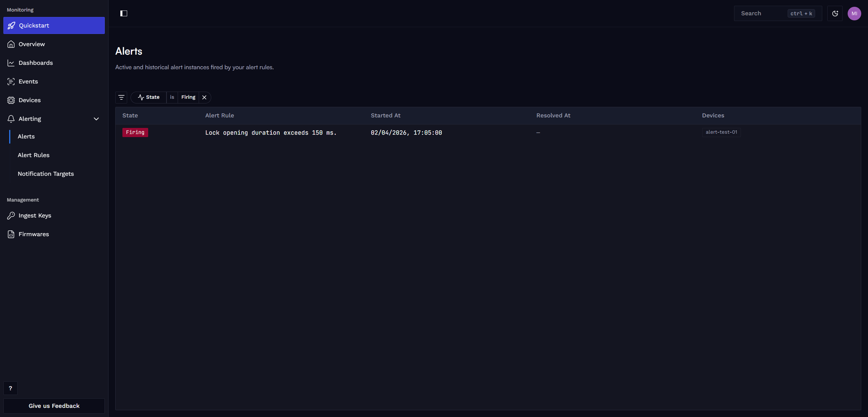
Task: Click Give us Feedback button
Action: point(54,406)
